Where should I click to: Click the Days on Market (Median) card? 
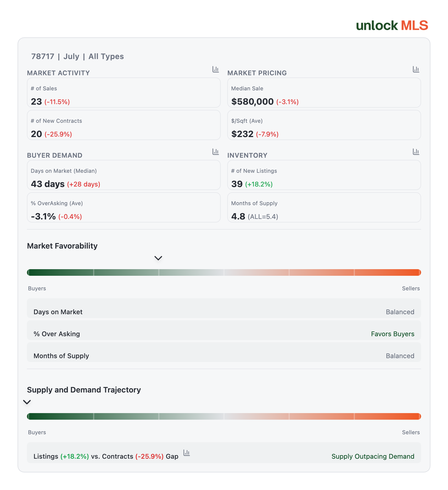coord(124,175)
